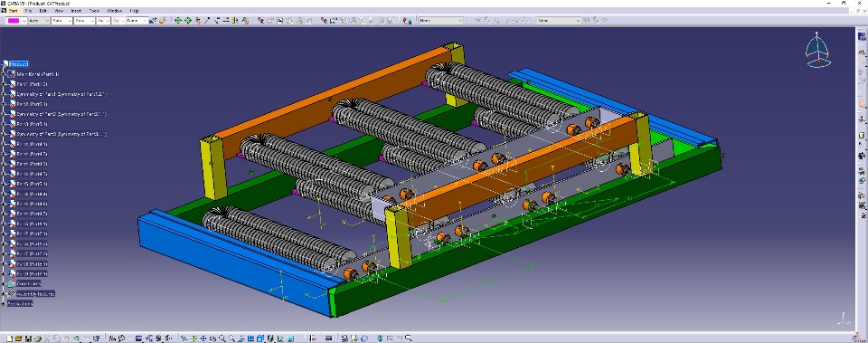Select the Symmetry of Part1 tree node
Screen dimensions: 868x343
click(x=61, y=94)
